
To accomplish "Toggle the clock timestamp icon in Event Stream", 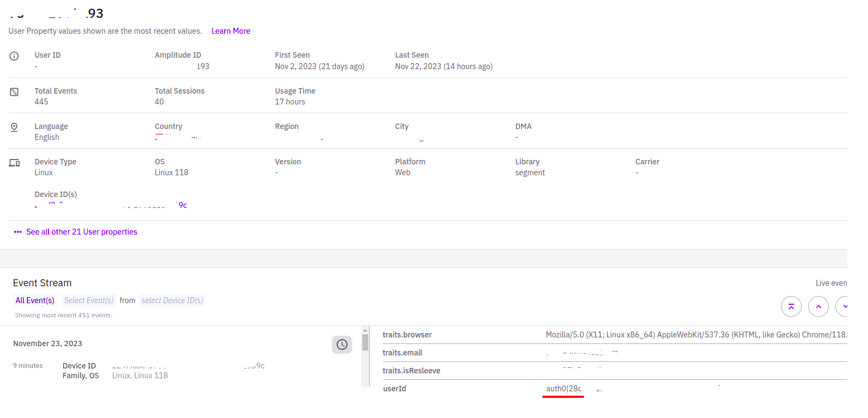I will point(342,345).
